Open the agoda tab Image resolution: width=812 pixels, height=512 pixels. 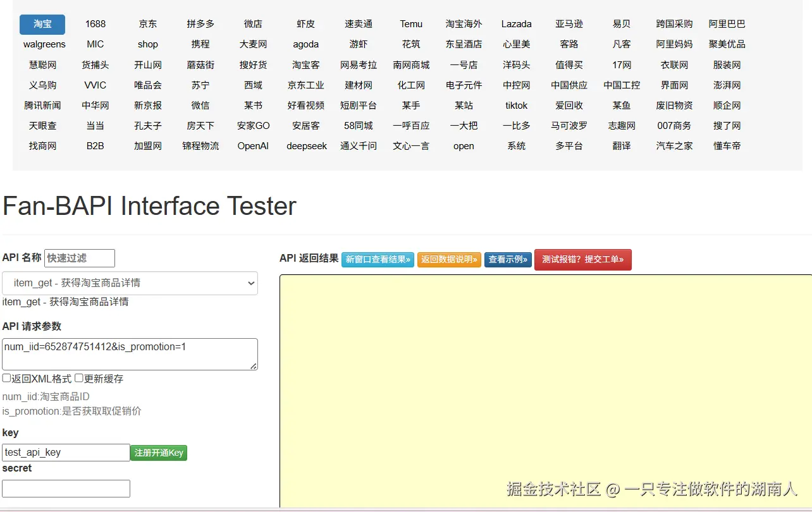(306, 44)
